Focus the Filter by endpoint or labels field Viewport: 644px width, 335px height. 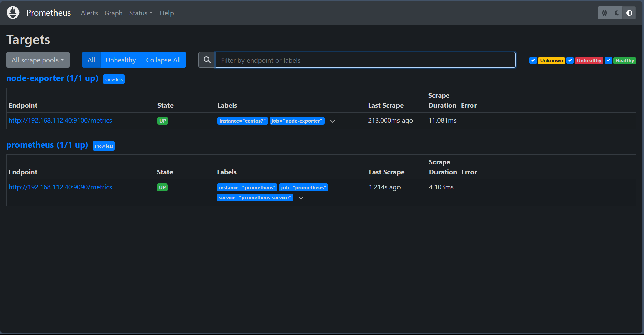point(365,60)
